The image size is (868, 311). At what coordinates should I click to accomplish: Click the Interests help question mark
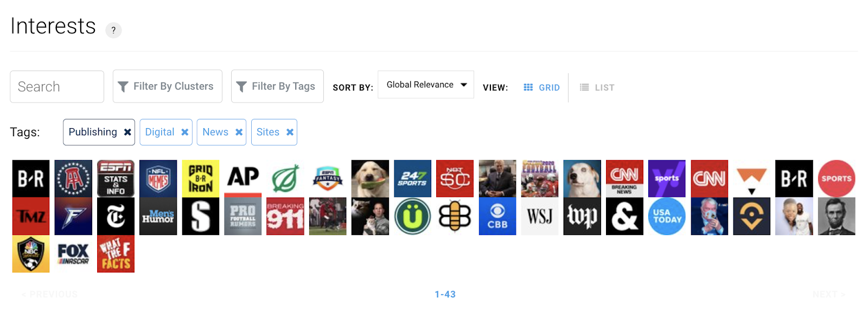click(x=113, y=30)
